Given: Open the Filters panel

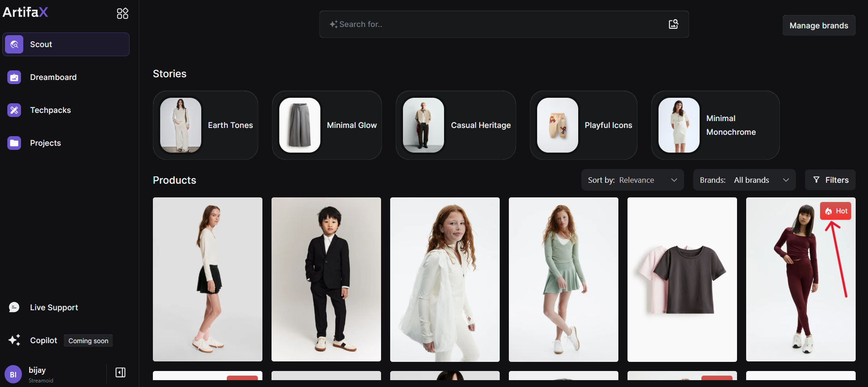Looking at the screenshot, I should (830, 180).
